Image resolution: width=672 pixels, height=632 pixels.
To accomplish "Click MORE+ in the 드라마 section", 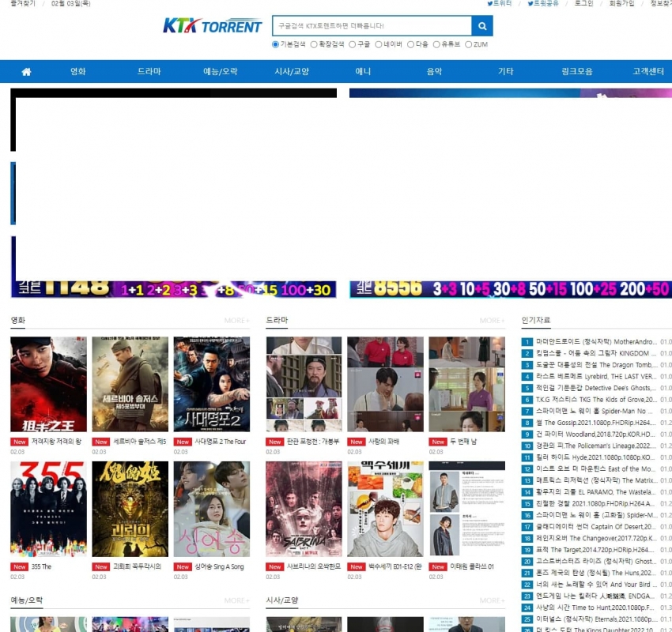I will coord(492,320).
